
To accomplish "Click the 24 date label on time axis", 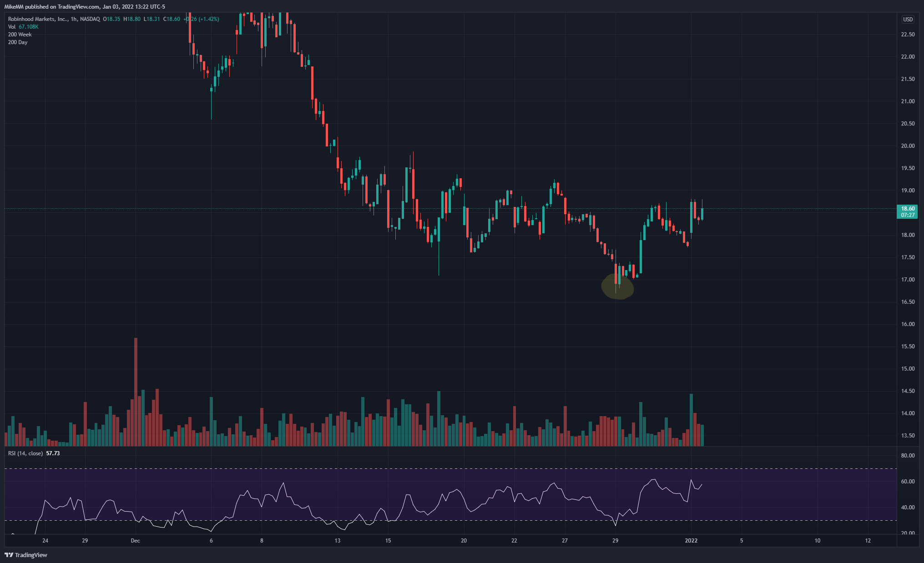I will pyautogui.click(x=45, y=541).
